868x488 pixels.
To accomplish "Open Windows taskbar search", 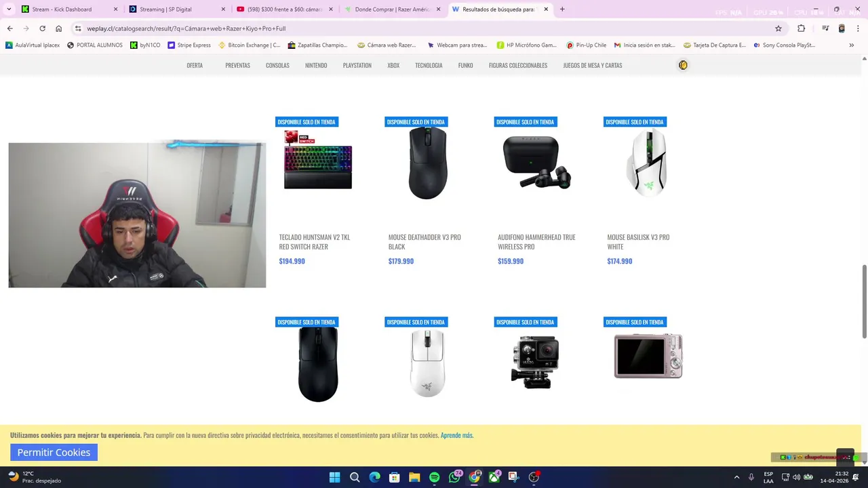I will click(355, 477).
